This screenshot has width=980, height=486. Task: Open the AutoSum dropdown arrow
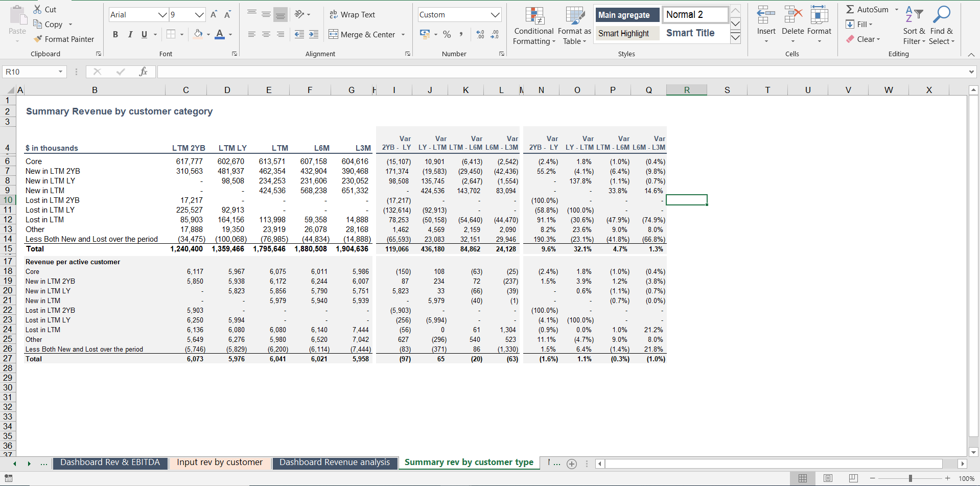click(896, 9)
